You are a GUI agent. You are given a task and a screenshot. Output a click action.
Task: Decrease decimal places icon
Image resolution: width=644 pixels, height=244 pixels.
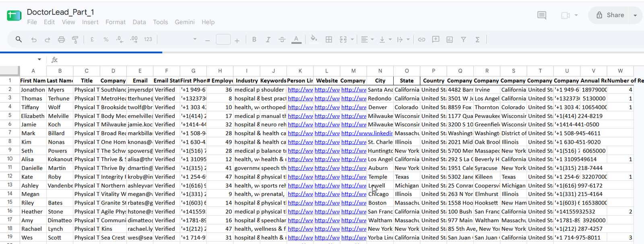click(x=120, y=39)
